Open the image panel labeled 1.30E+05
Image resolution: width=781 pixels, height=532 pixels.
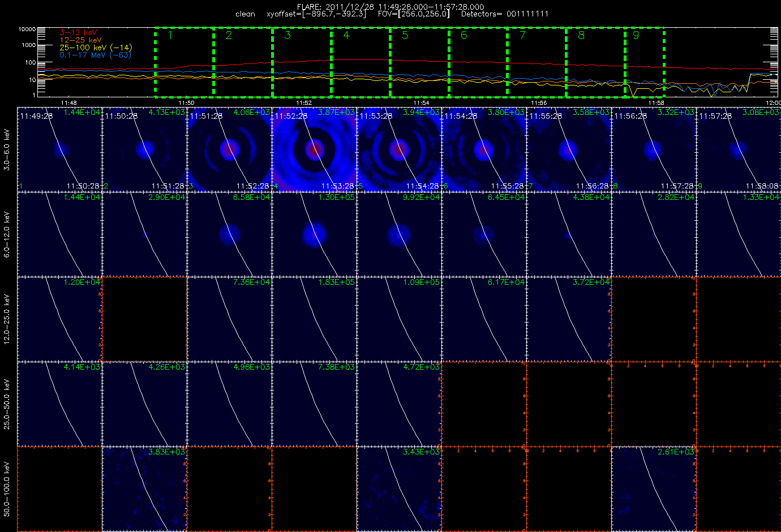pyautogui.click(x=314, y=234)
